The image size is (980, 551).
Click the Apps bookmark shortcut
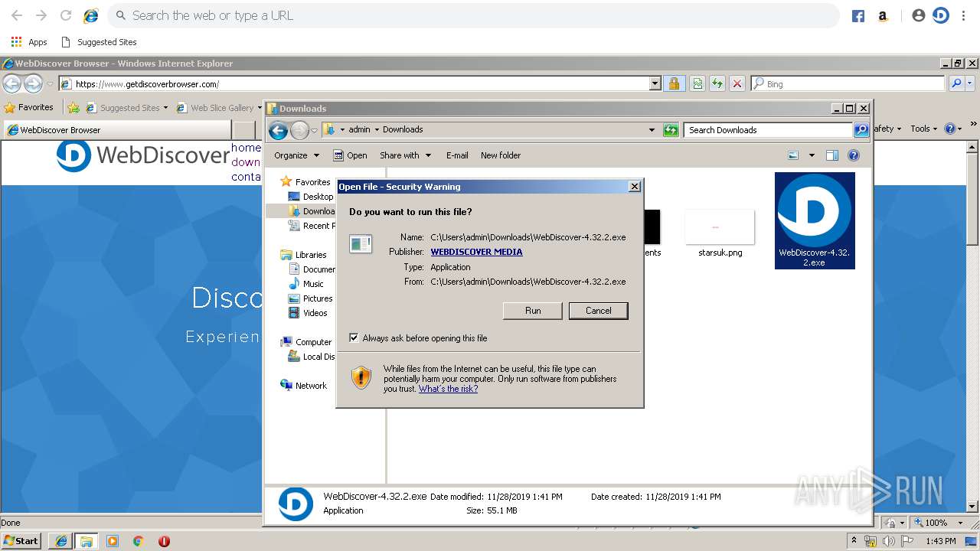click(29, 42)
